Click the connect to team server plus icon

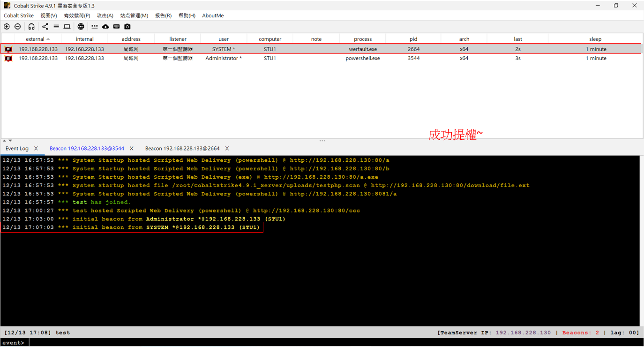click(x=7, y=27)
